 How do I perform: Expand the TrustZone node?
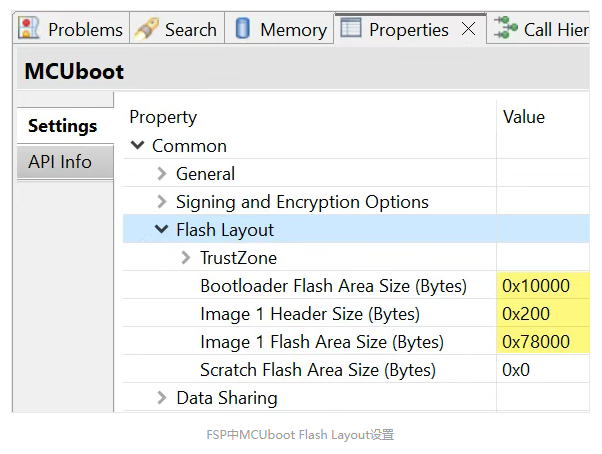click(x=186, y=258)
